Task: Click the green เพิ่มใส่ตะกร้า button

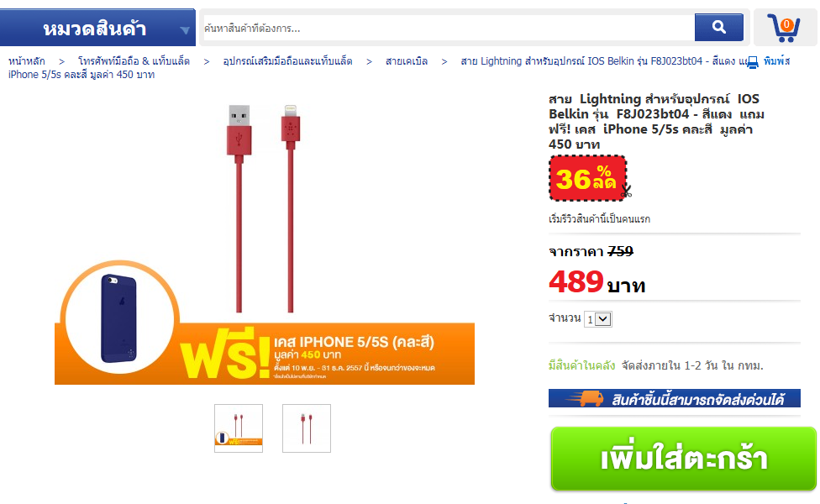Action: coord(683,459)
